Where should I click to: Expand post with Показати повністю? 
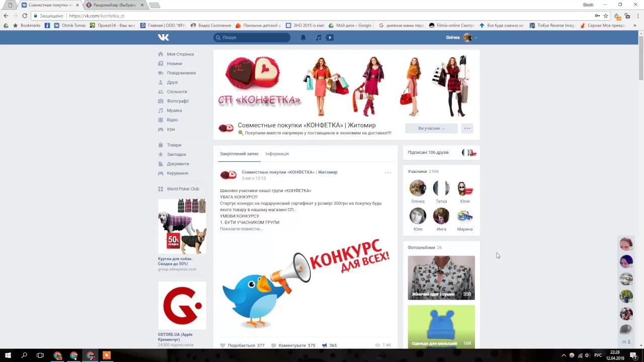coord(242,229)
